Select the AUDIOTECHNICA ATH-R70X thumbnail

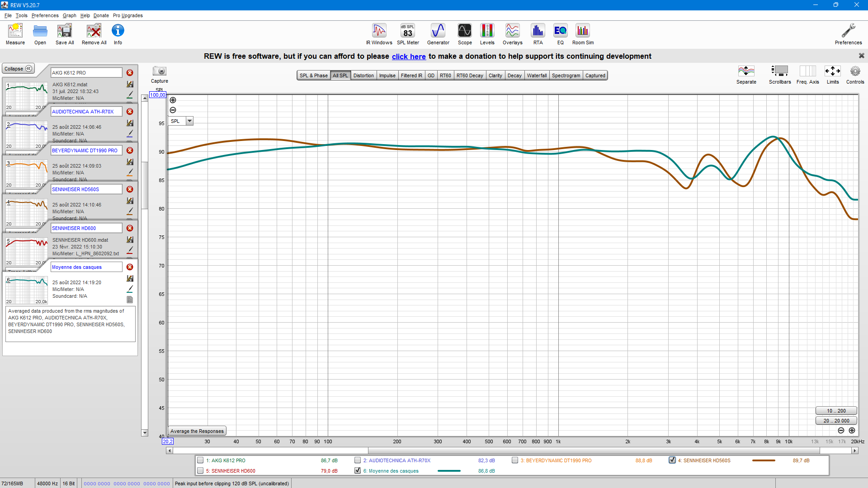point(27,135)
